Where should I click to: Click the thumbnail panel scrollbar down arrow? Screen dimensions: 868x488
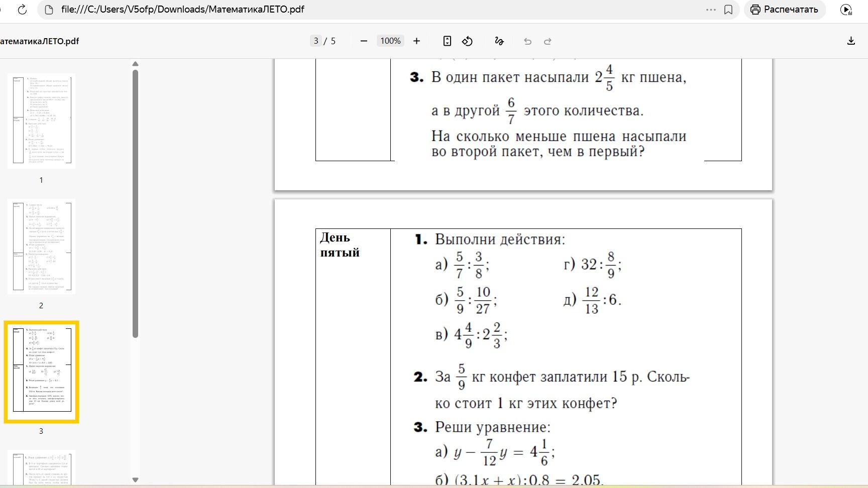(x=135, y=480)
